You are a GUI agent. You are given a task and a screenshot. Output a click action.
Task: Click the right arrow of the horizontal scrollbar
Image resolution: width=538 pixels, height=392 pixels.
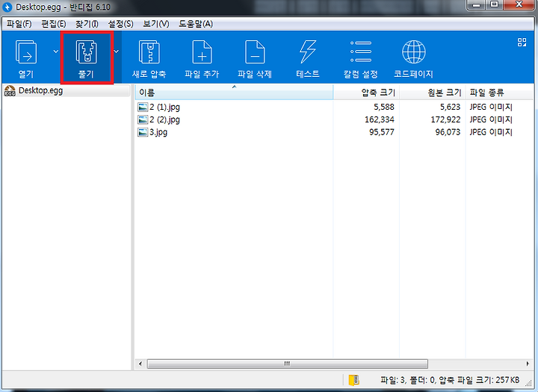[x=528, y=364]
